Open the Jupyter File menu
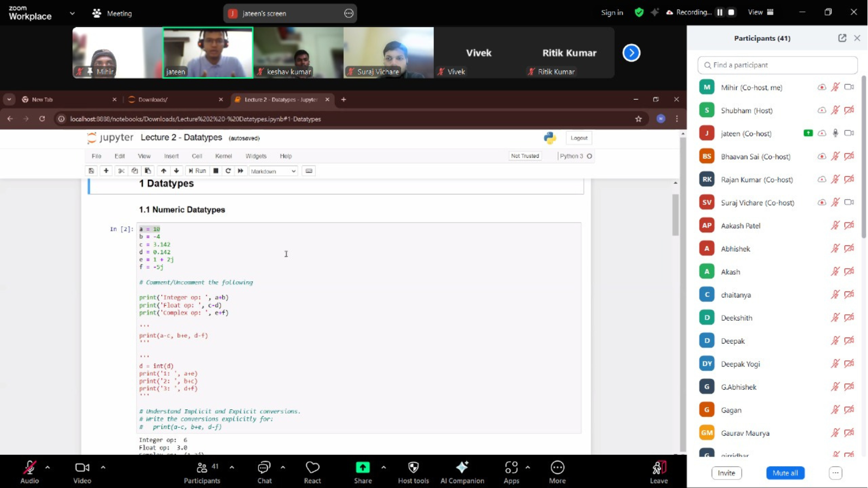 pos(97,156)
